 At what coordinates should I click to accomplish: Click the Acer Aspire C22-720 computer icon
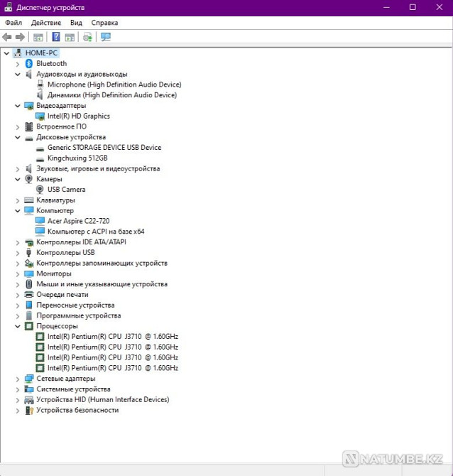click(40, 221)
